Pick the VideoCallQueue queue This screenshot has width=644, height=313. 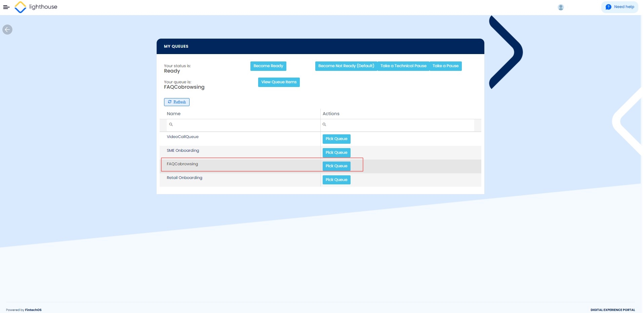point(336,139)
